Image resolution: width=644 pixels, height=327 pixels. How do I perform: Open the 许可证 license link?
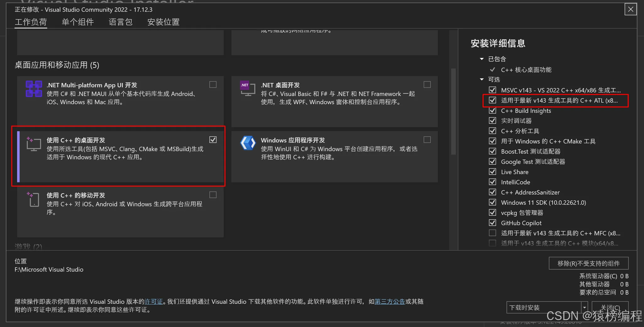[154, 302]
